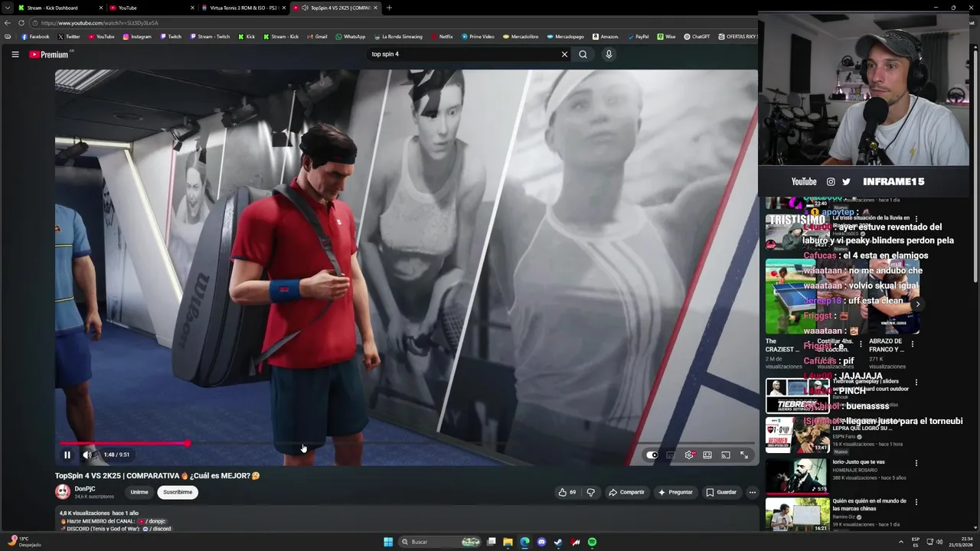Open the Prime Video bookmark
This screenshot has height=551, width=980.
[x=478, y=37]
